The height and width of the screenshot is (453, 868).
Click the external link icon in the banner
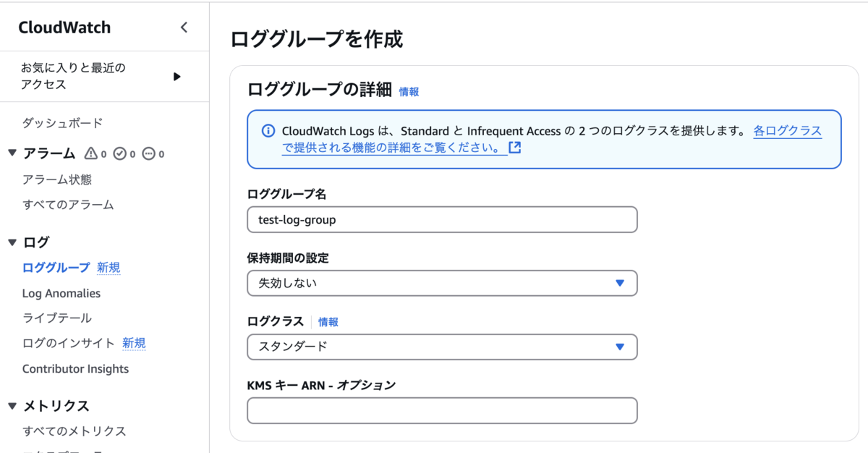[515, 148]
